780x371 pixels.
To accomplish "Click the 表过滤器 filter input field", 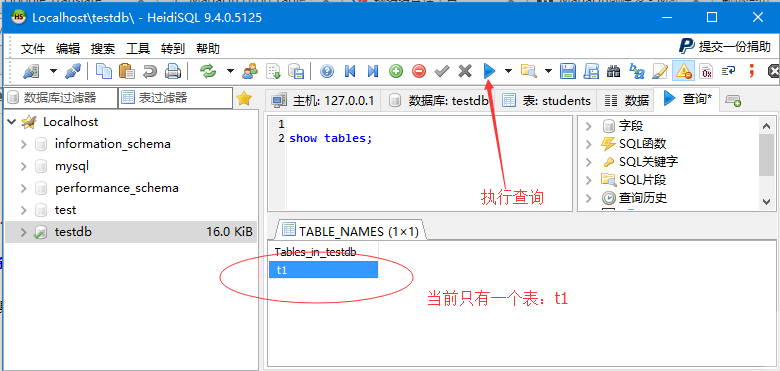I will [x=175, y=98].
